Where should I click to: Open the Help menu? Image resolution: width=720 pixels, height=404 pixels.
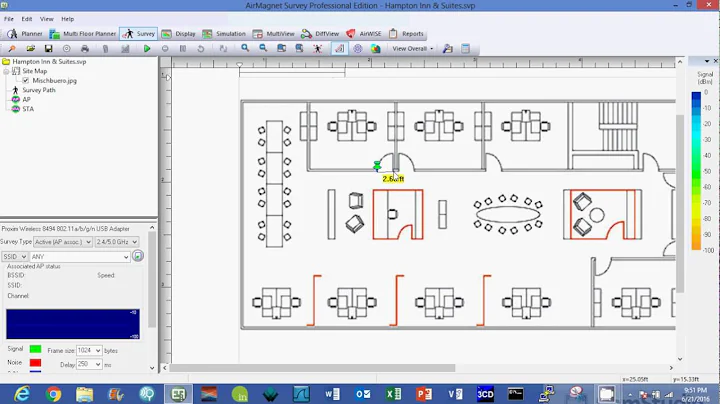[68, 19]
